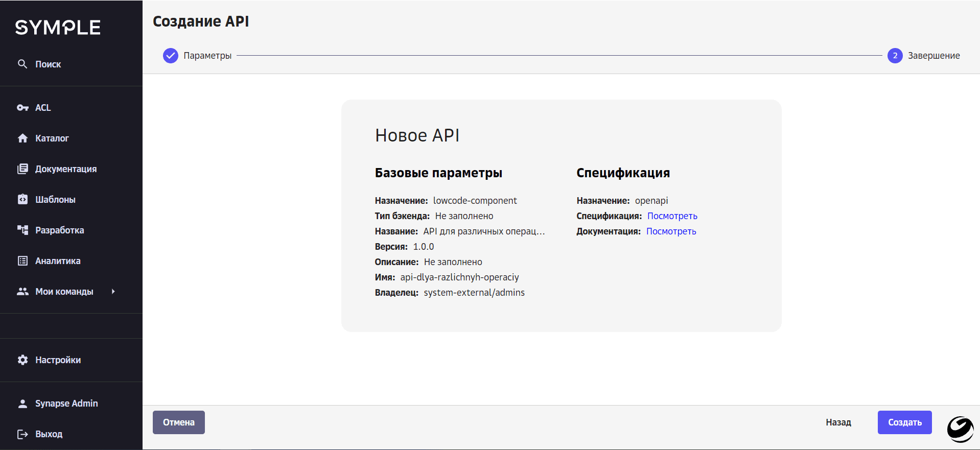Click the Документация book icon
The image size is (980, 450).
click(x=22, y=169)
